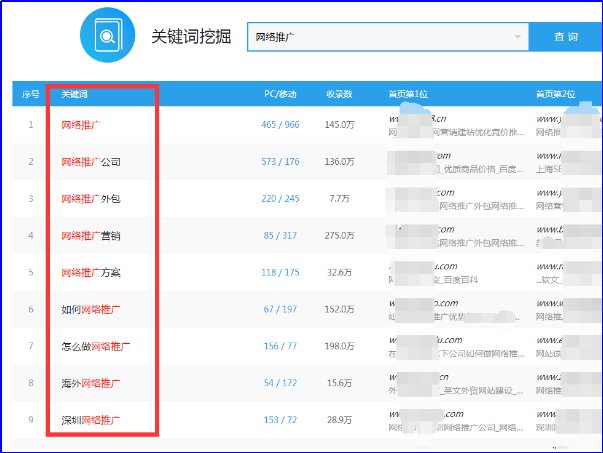Select the 15.6万 indexed count cell
Viewport: 603px width, 453px height.
point(339,383)
